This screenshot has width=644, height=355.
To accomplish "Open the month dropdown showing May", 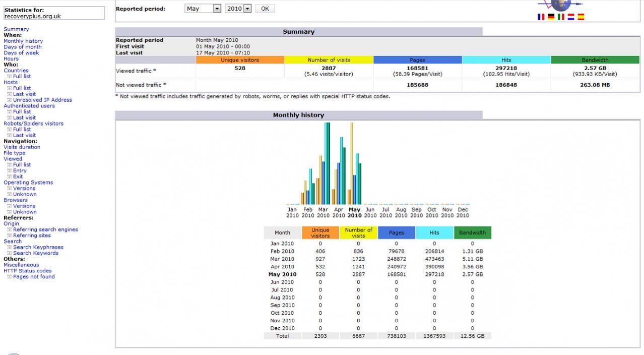I will point(203,9).
